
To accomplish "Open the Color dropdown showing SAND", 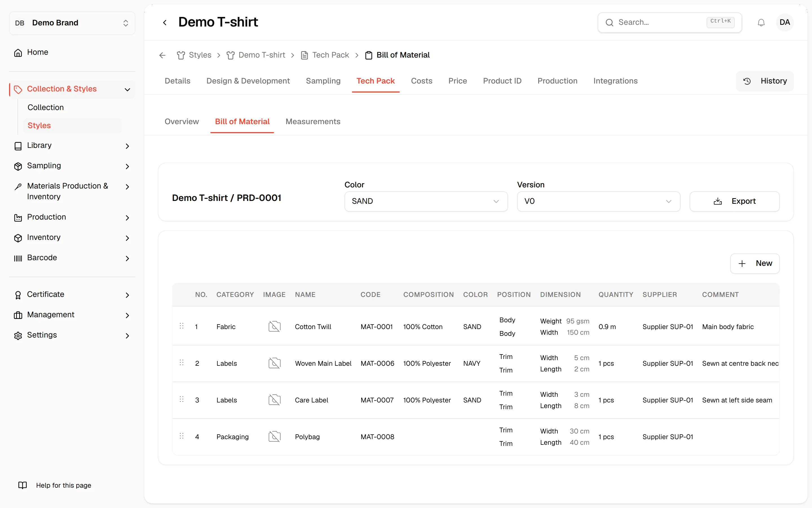I will click(x=426, y=201).
